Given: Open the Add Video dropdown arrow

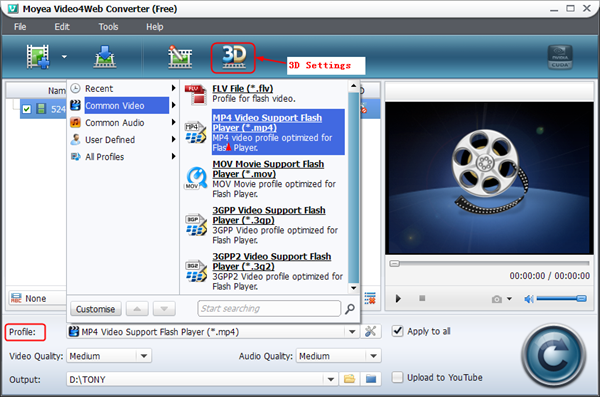Looking at the screenshot, I should tap(64, 57).
